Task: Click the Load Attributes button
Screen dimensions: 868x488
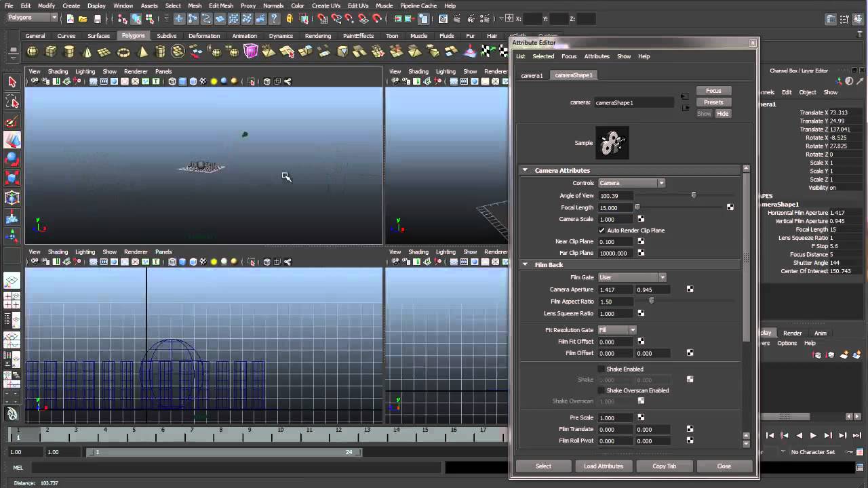Action: coord(604,466)
